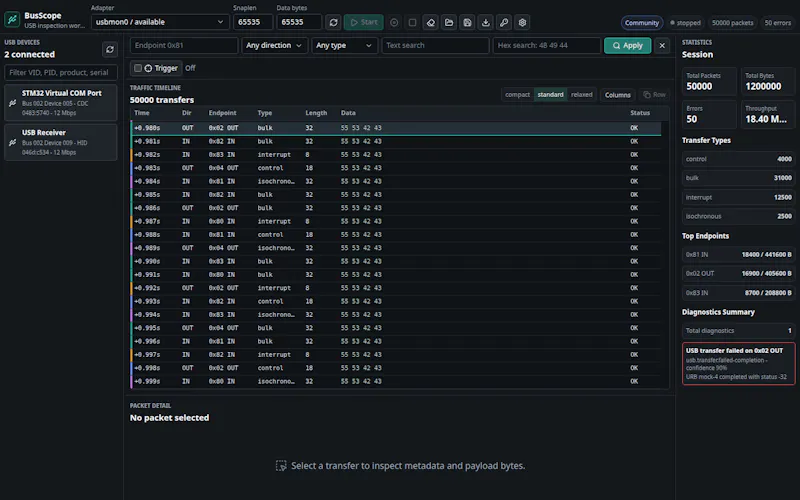Click the Time column header
This screenshot has height=500, width=800.
tap(142, 113)
